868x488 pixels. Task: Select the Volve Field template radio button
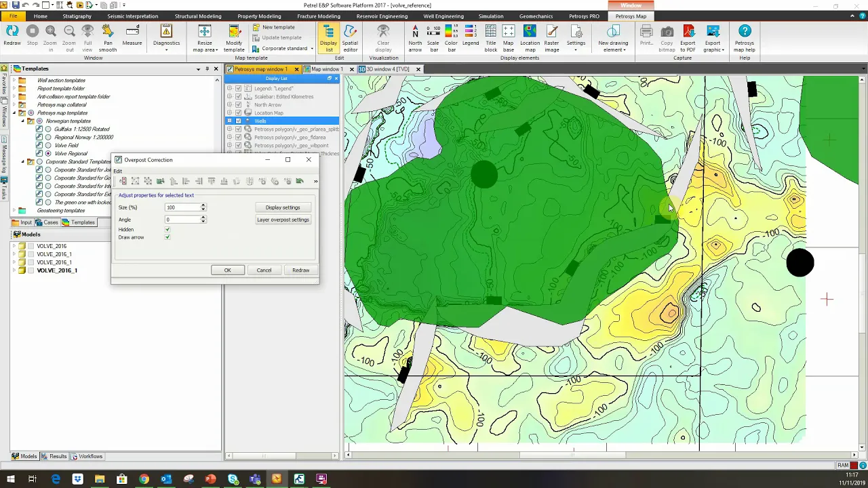click(48, 145)
